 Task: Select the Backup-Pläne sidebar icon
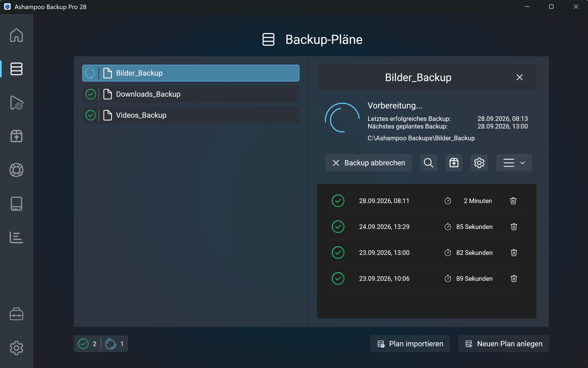tap(16, 69)
